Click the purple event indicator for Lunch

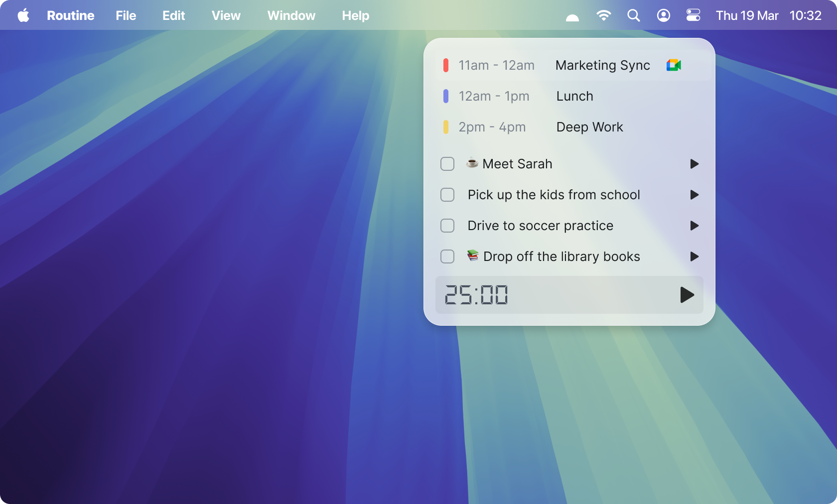tap(446, 96)
